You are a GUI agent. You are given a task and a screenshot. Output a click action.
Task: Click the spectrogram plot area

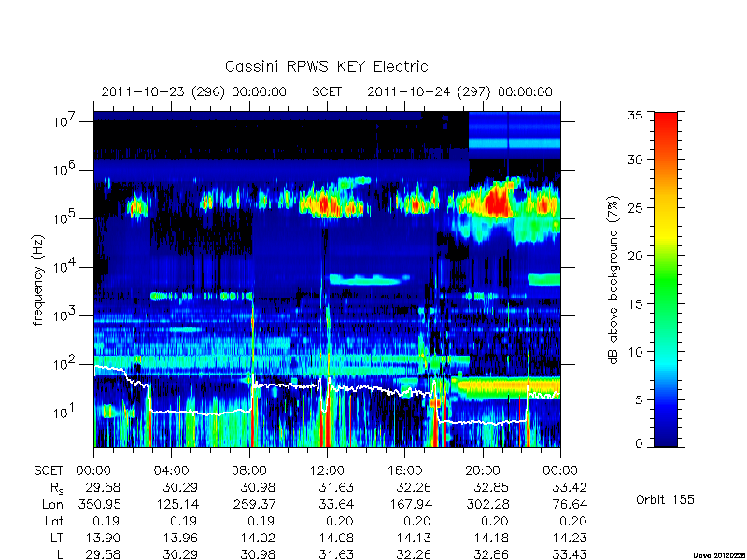pos(327,279)
